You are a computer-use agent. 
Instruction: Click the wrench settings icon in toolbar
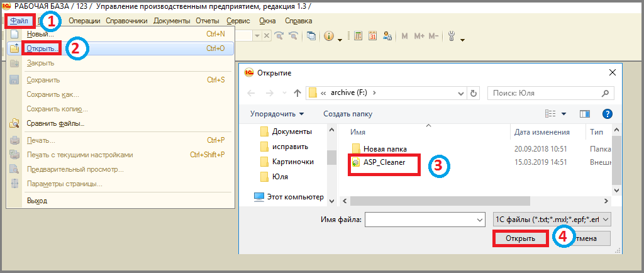click(x=452, y=36)
